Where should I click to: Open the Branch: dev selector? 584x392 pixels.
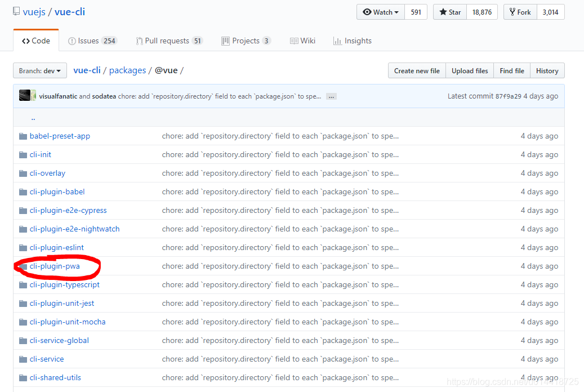tap(40, 70)
